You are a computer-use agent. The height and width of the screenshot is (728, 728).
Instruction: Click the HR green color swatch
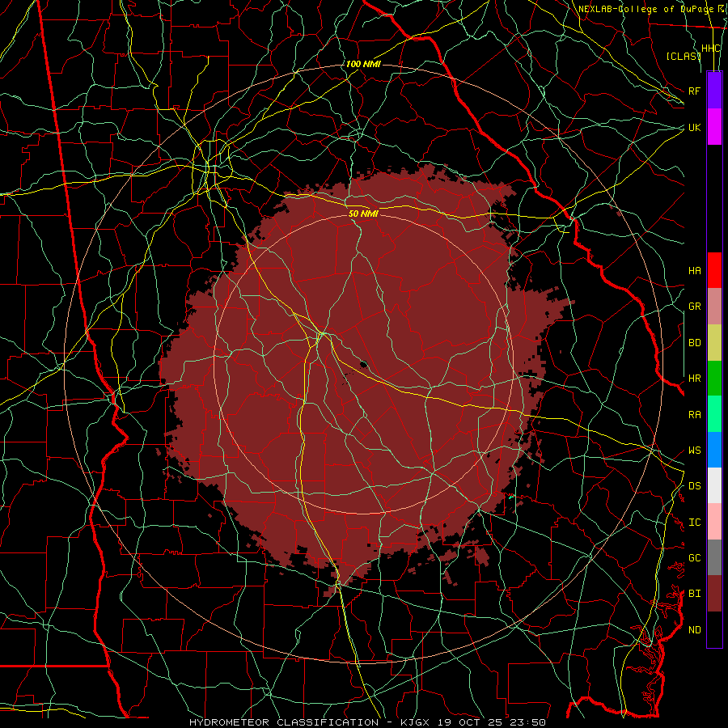point(714,379)
